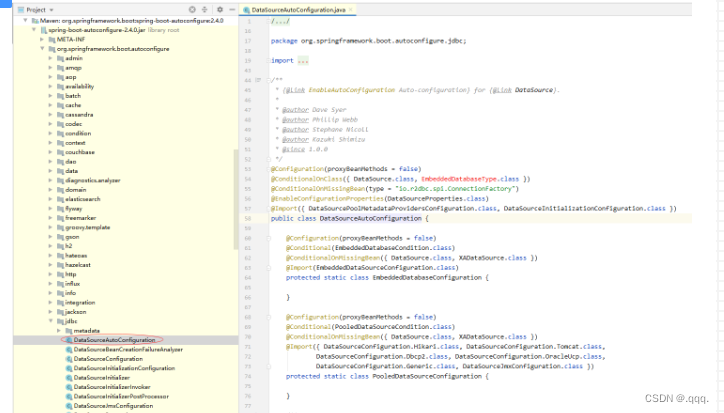This screenshot has height=413, width=724.
Task: Expand the META-INF folder
Action: coord(42,39)
